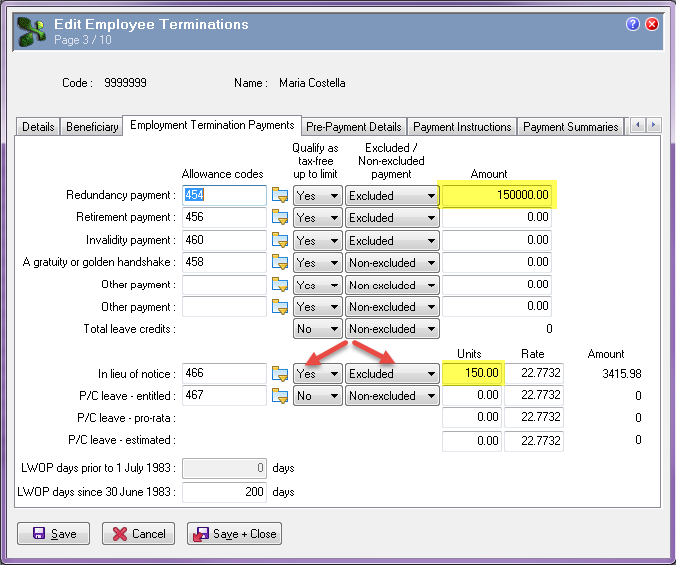
Task: Open lookup icon for P/C leave entitled code
Action: pyautogui.click(x=280, y=396)
